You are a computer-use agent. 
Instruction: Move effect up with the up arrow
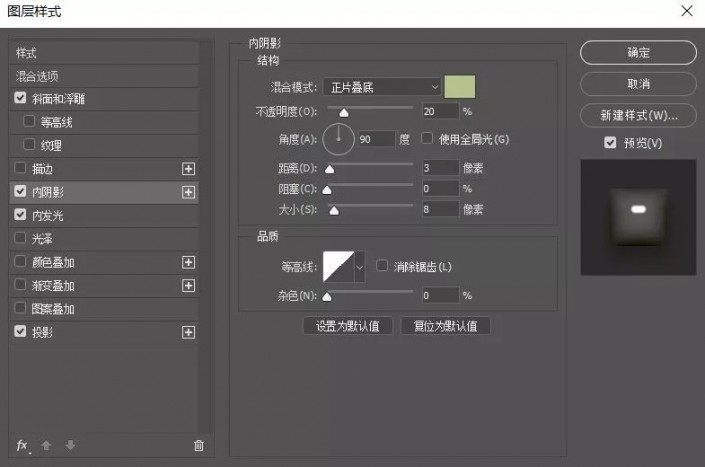tap(46, 445)
